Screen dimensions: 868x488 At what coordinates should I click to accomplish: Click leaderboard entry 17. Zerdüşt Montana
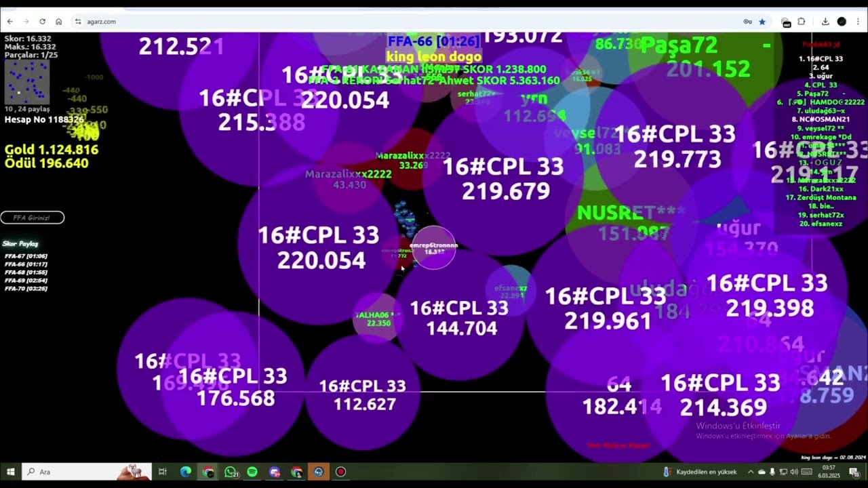tap(821, 198)
